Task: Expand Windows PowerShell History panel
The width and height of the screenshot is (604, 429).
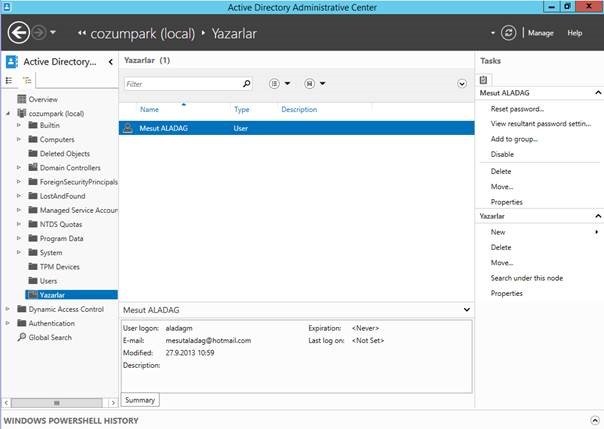Action: (595, 420)
